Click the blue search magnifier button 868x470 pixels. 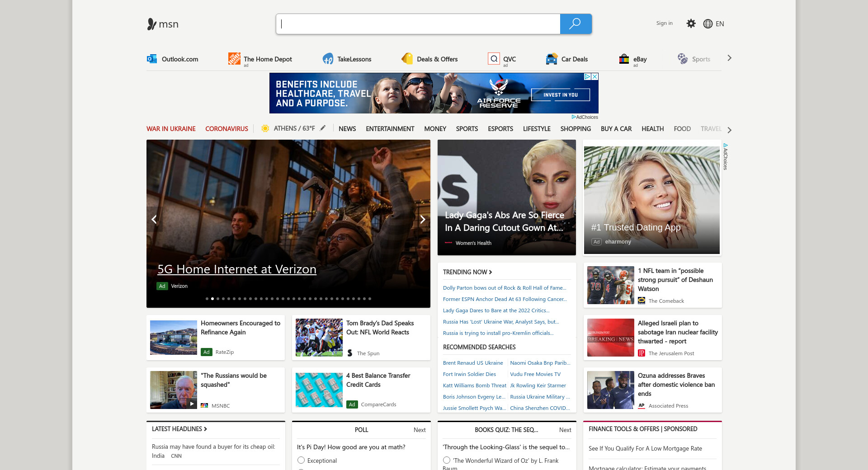click(576, 24)
